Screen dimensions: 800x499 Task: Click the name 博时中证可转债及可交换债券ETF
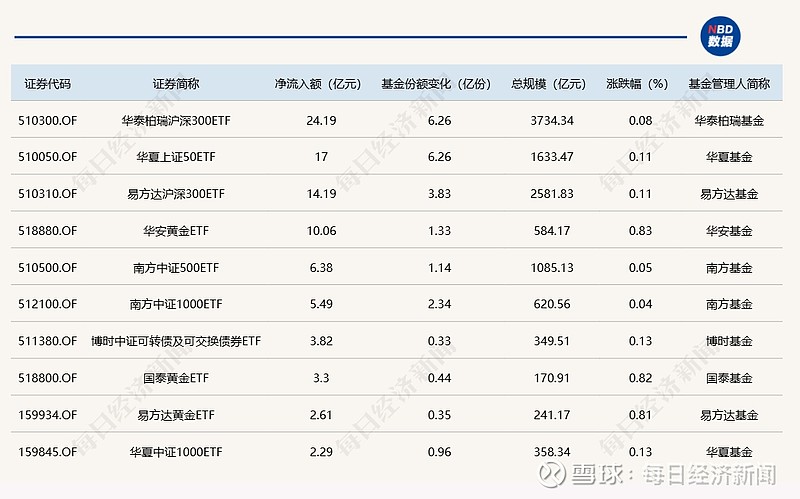coord(176,341)
